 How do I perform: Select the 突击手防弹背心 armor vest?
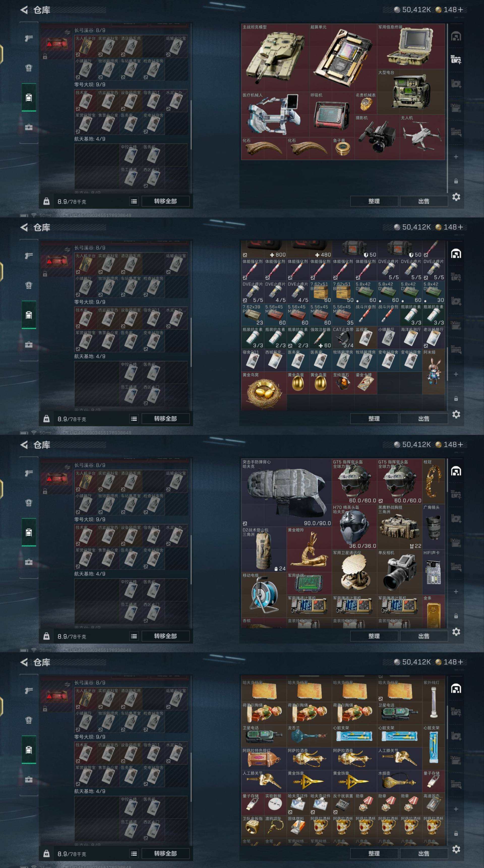tap(287, 493)
